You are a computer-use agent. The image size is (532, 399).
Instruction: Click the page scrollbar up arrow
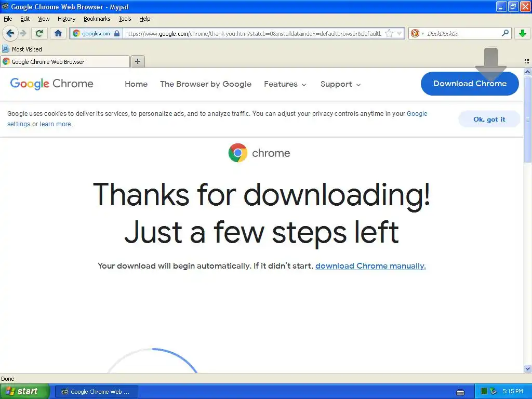[527, 72]
